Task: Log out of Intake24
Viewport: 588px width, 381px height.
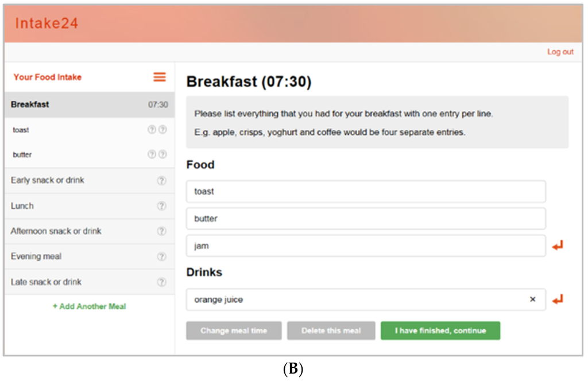Action: pos(560,52)
